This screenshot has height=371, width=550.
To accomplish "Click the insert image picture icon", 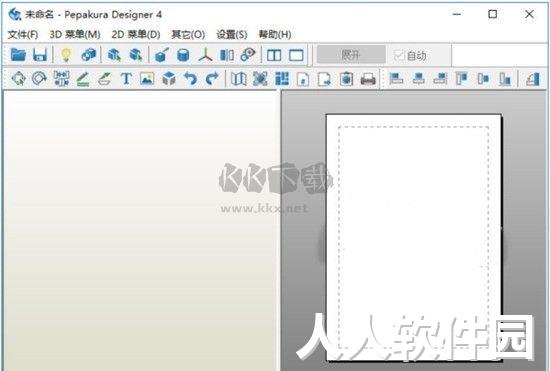I will coord(147,79).
